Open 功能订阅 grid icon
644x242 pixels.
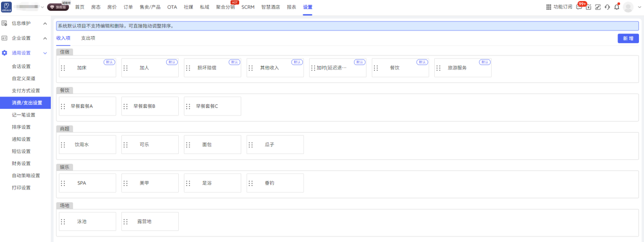(549, 7)
